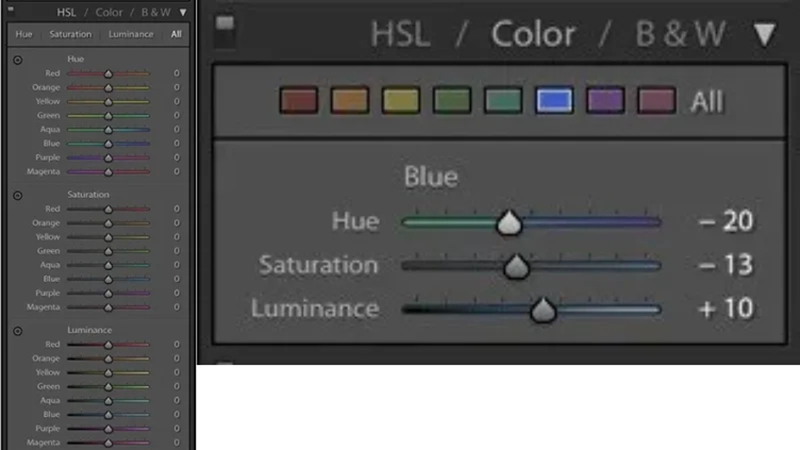Click the Hue Red value 0 field

pos(177,73)
